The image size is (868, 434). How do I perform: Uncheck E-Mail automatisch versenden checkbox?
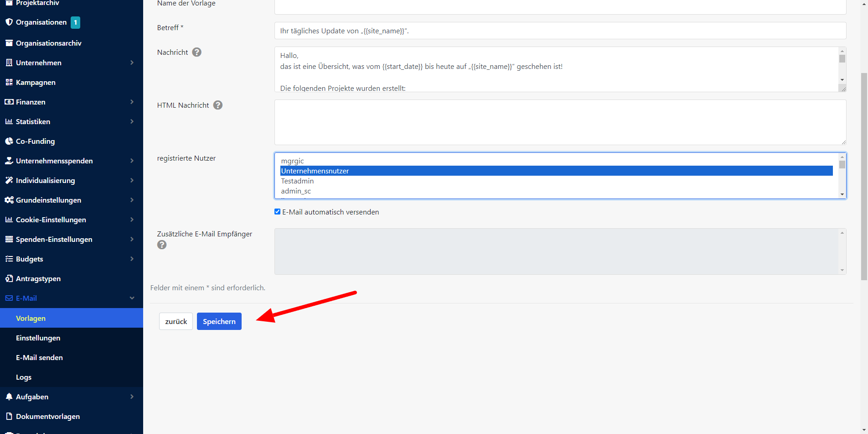coord(277,212)
